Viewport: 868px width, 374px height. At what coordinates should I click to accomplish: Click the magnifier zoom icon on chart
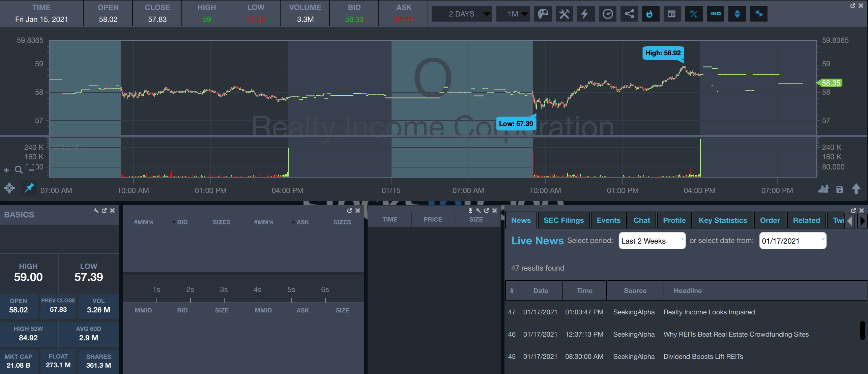coord(19,170)
